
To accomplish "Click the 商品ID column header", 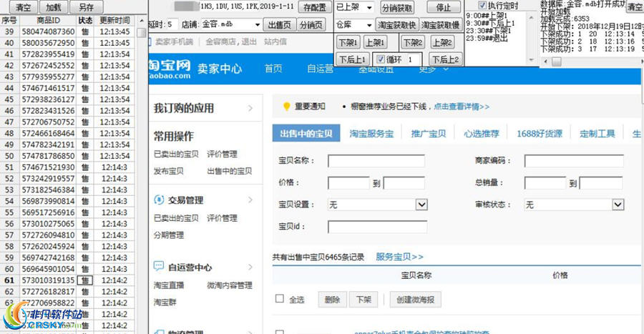I will tap(48, 20).
